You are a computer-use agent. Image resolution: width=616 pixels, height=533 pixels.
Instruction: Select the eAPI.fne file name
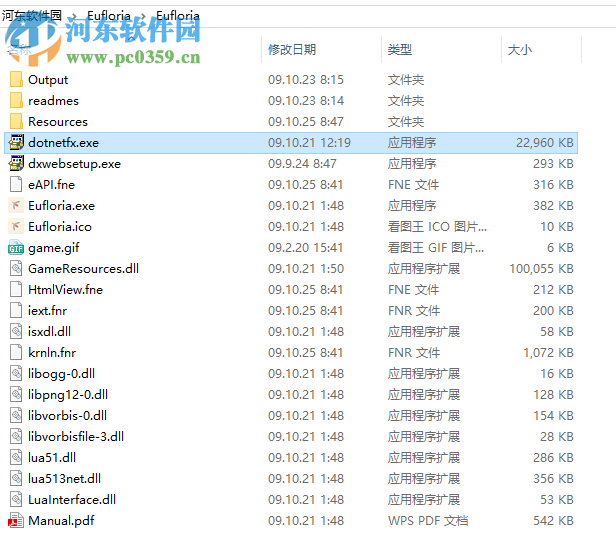click(51, 185)
